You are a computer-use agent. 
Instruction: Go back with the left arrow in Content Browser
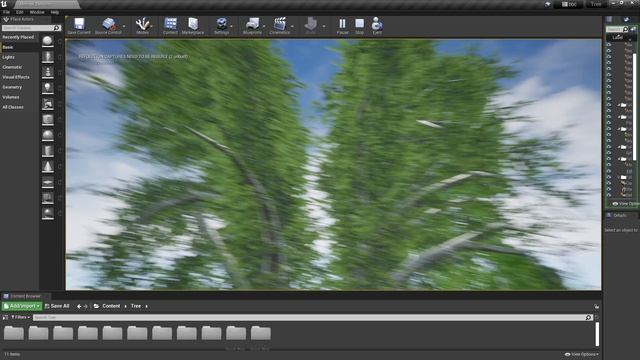tap(79, 306)
